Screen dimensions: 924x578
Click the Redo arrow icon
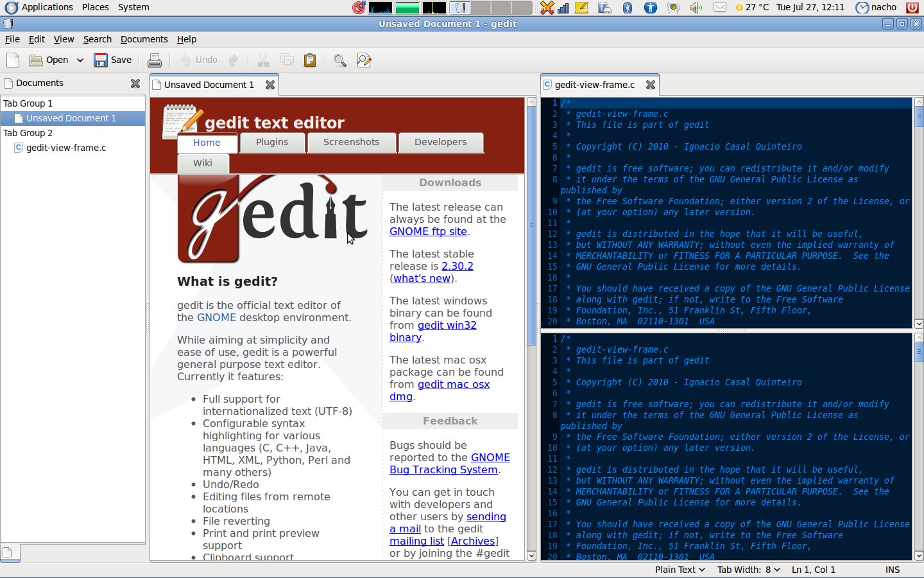click(x=234, y=60)
